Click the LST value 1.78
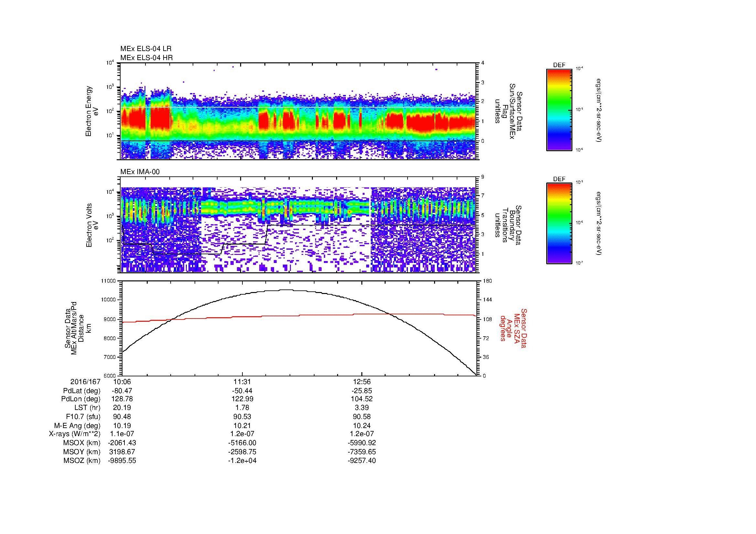Screen dimensions: 756x534 pos(242,408)
